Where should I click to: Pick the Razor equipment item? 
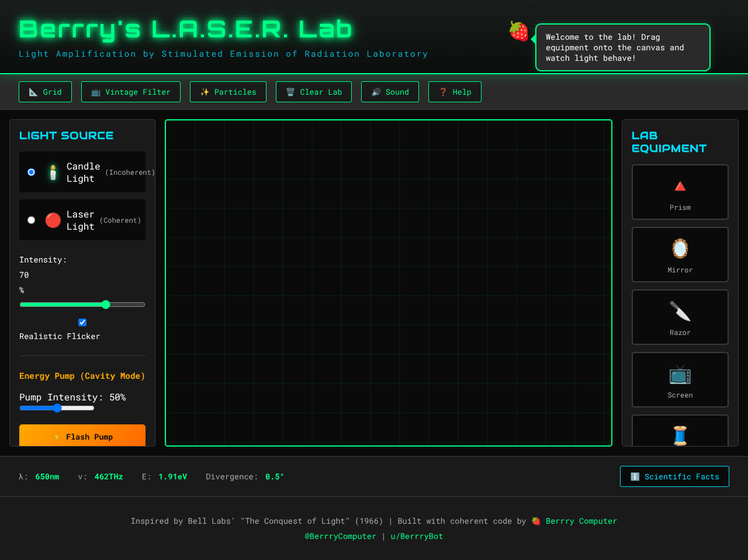coord(680,311)
